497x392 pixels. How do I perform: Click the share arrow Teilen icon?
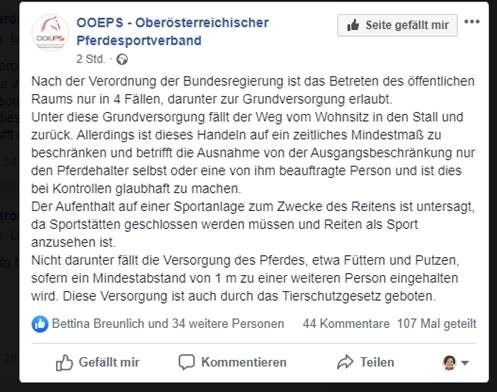click(345, 362)
